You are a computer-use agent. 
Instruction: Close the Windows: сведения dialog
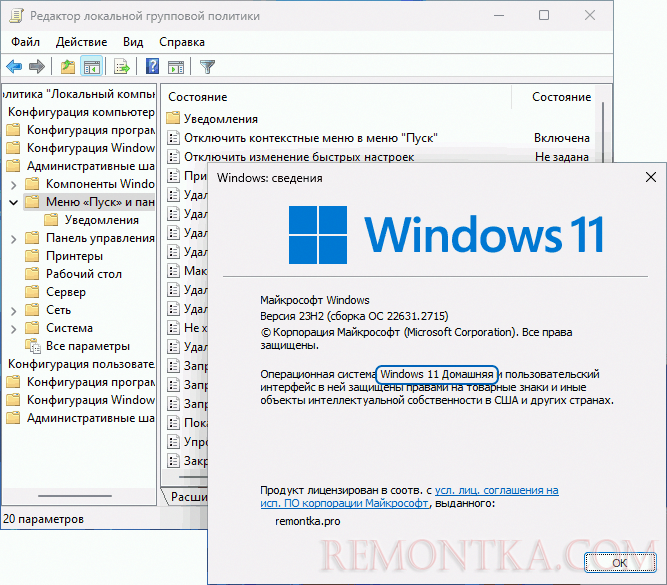point(651,177)
